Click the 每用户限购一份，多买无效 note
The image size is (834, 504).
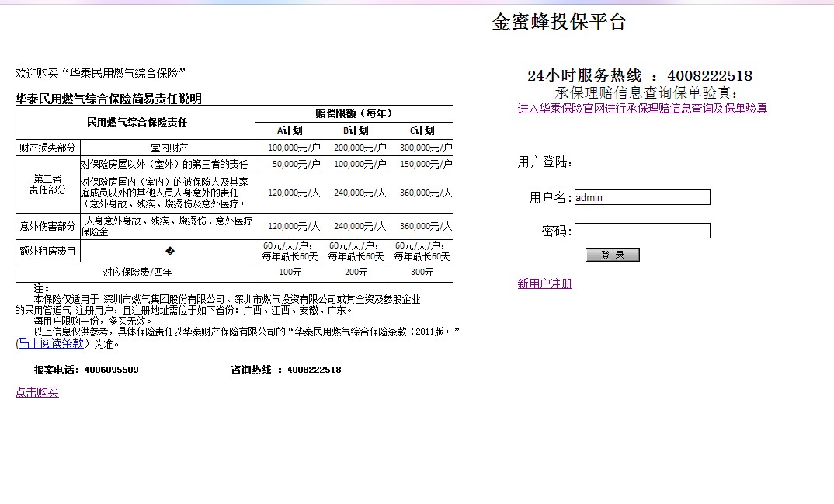click(x=93, y=321)
